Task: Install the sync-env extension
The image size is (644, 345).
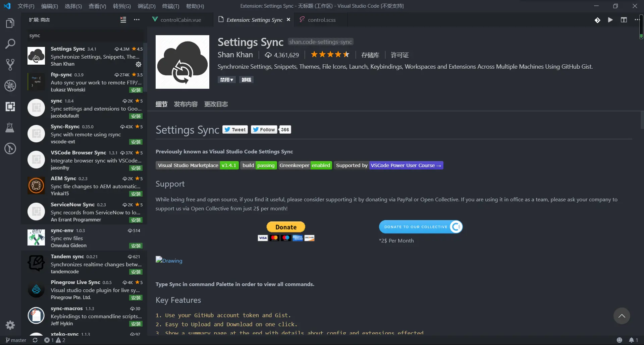Action: [136, 246]
